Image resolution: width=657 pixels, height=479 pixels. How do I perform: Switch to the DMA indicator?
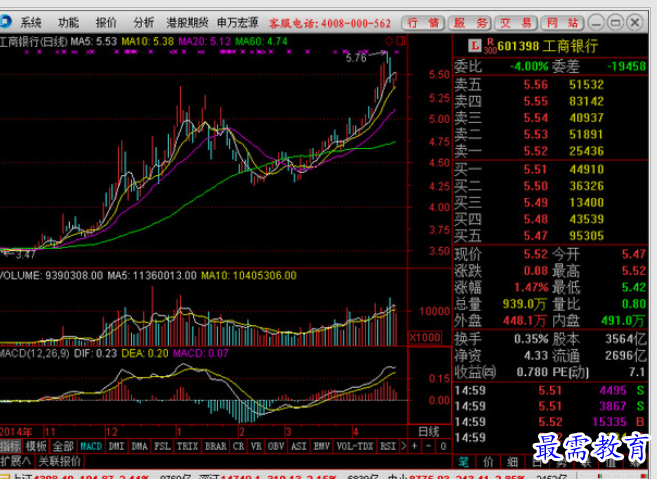(139, 446)
